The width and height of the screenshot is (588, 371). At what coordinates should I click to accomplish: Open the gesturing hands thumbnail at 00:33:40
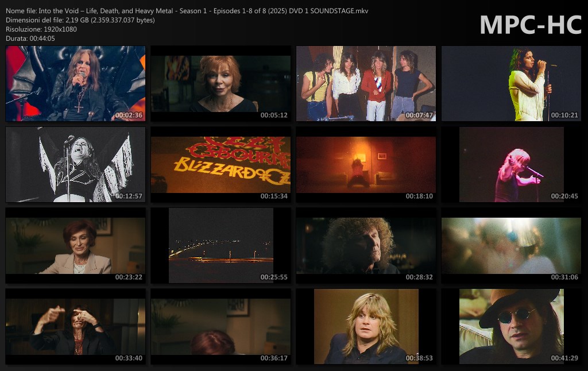click(75, 327)
